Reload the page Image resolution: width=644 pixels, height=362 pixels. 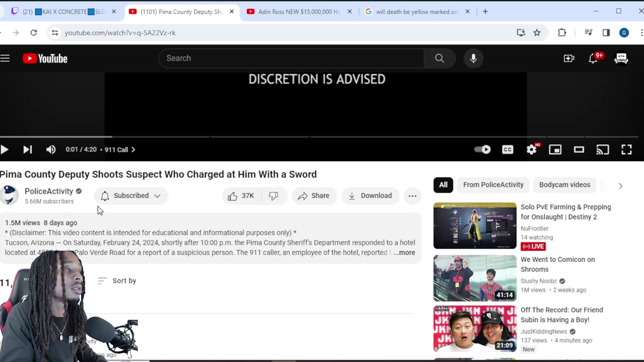click(34, 33)
